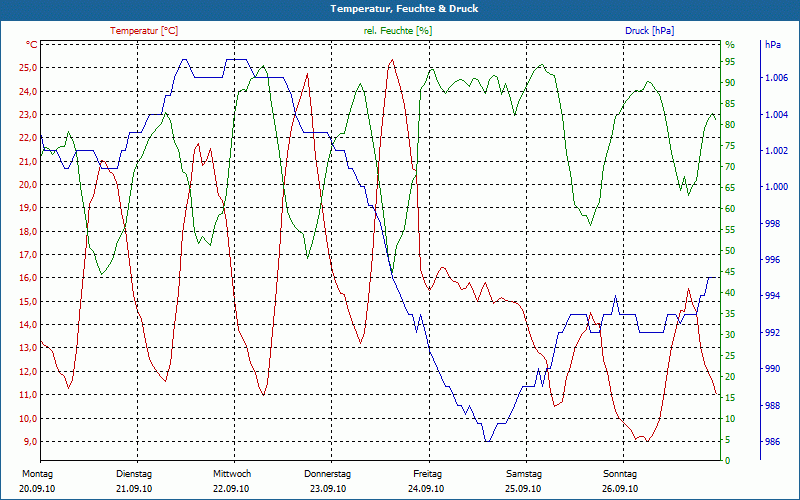Click the '55' humidity axis value

tap(730, 230)
